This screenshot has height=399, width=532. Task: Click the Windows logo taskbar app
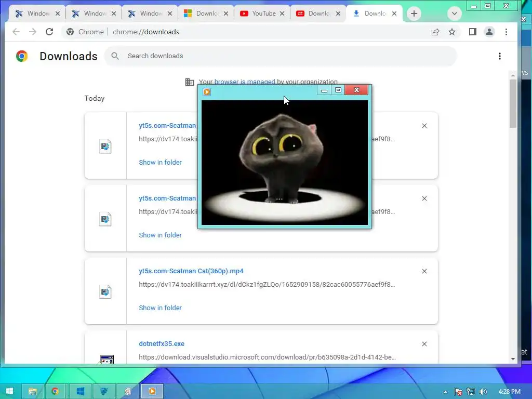point(81,392)
